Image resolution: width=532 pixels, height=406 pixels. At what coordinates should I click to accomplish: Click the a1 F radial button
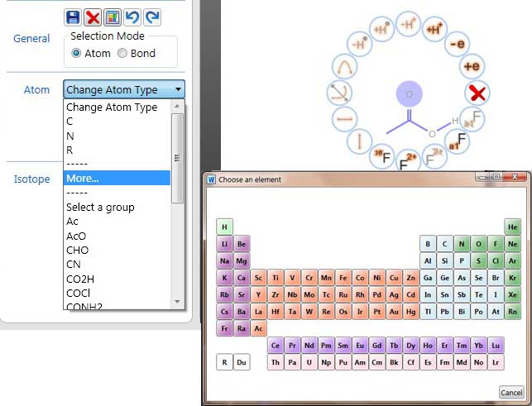pos(457,141)
